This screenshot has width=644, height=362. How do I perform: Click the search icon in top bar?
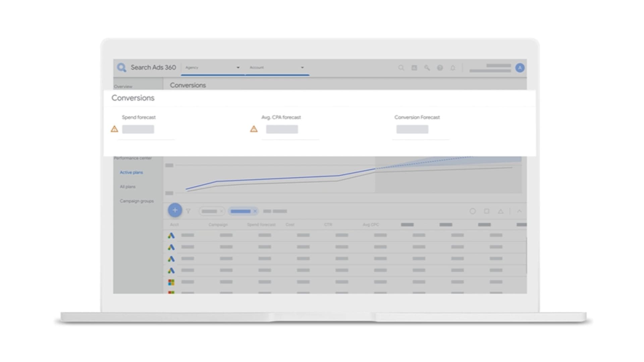(401, 68)
